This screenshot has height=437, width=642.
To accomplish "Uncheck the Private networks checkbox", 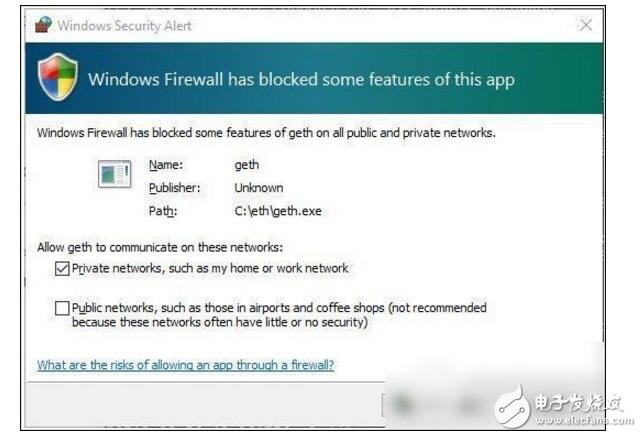I will (x=63, y=268).
